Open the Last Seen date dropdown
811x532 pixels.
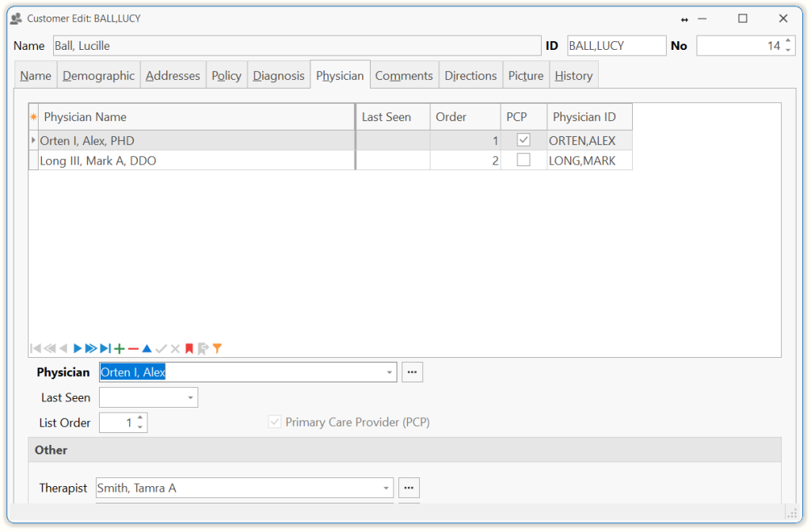(x=191, y=397)
